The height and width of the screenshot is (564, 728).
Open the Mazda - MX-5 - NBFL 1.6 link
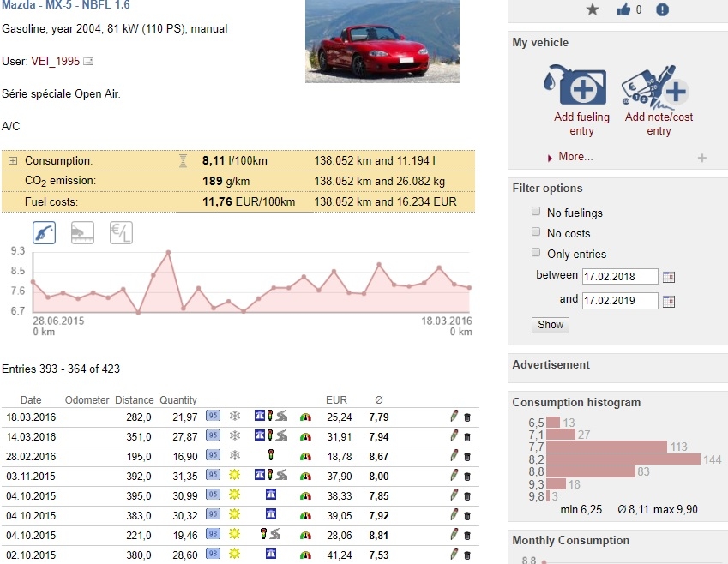coord(66,5)
